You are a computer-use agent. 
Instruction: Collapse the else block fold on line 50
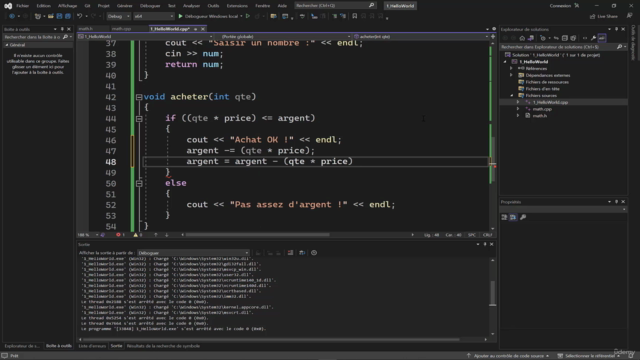pyautogui.click(x=139, y=183)
